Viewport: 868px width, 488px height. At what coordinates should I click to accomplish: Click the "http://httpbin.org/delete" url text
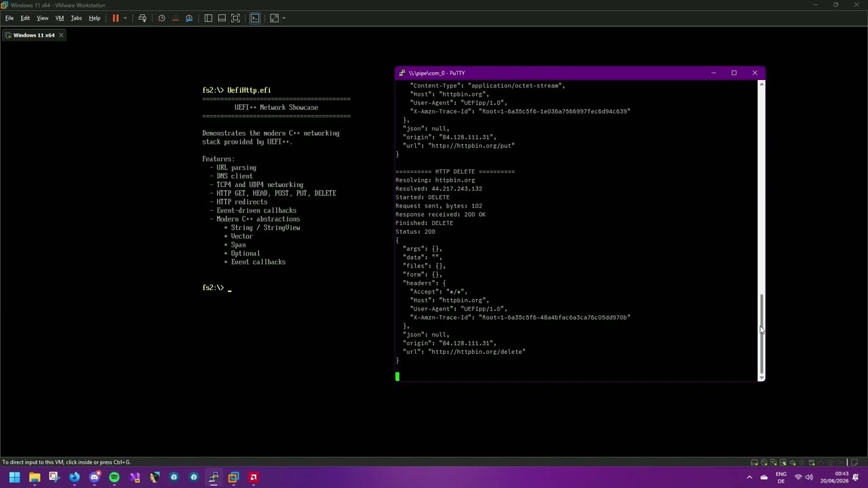tap(477, 352)
